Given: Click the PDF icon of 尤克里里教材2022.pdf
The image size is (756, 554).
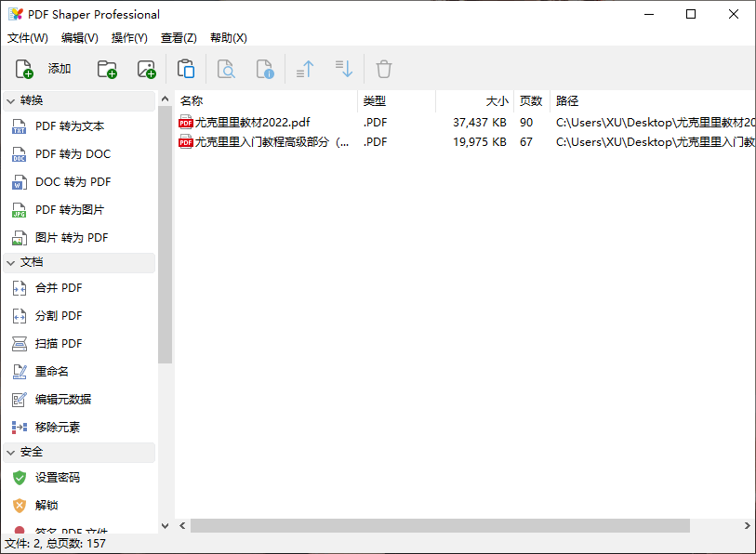Looking at the screenshot, I should coord(186,123).
